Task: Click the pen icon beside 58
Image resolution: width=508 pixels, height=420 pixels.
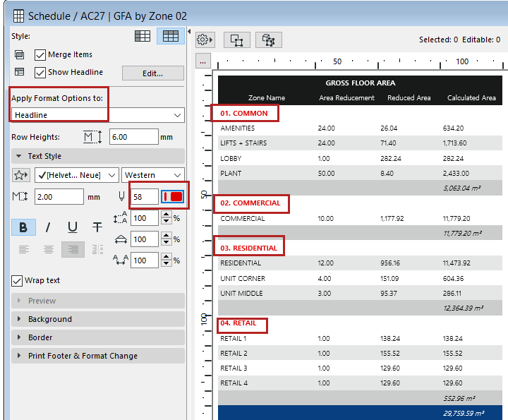Action: coord(121,196)
